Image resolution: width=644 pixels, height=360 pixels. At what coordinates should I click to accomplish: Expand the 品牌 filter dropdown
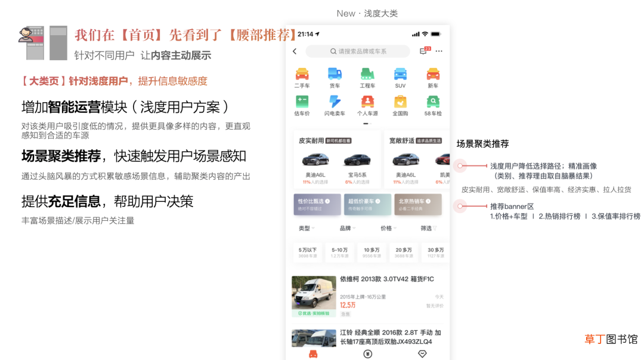click(x=348, y=228)
